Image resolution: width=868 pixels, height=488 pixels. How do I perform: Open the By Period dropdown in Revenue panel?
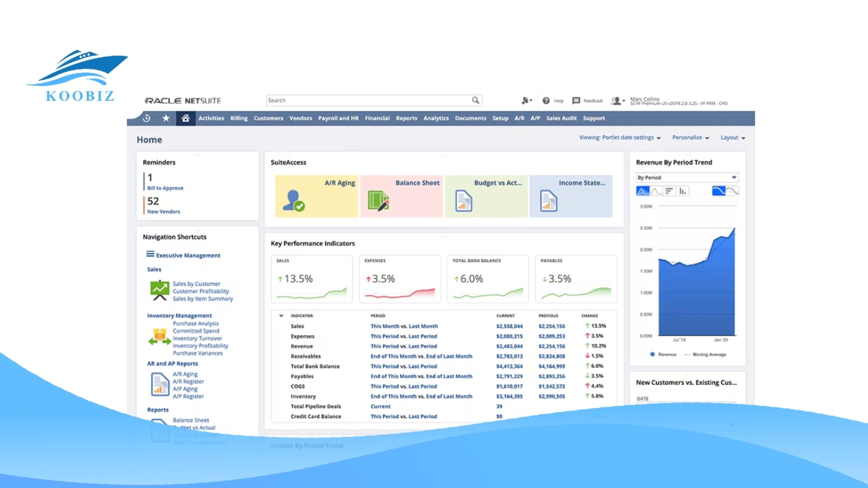click(x=687, y=177)
